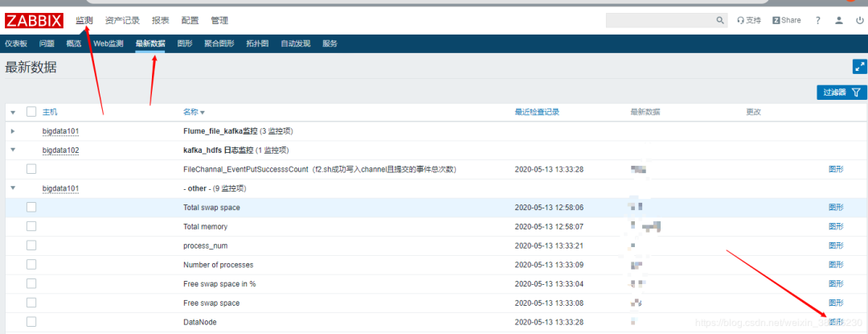Open the 过滤器 filter button
The height and width of the screenshot is (334, 868).
[x=842, y=93]
